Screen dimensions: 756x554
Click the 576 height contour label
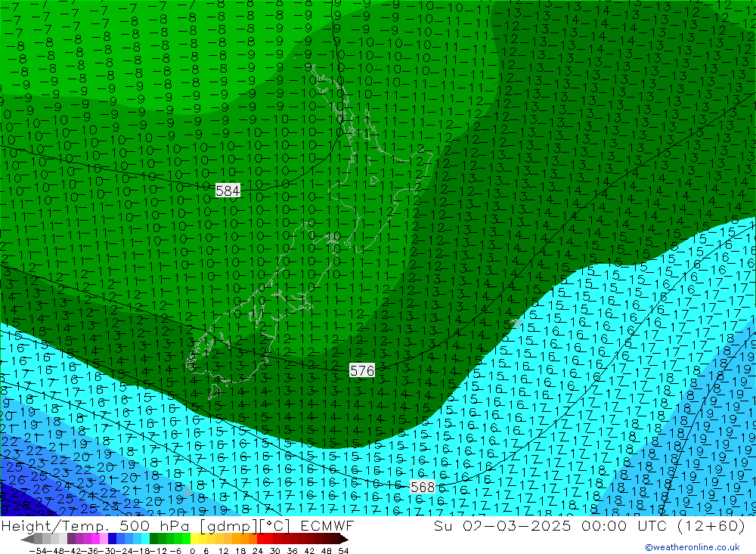point(361,370)
